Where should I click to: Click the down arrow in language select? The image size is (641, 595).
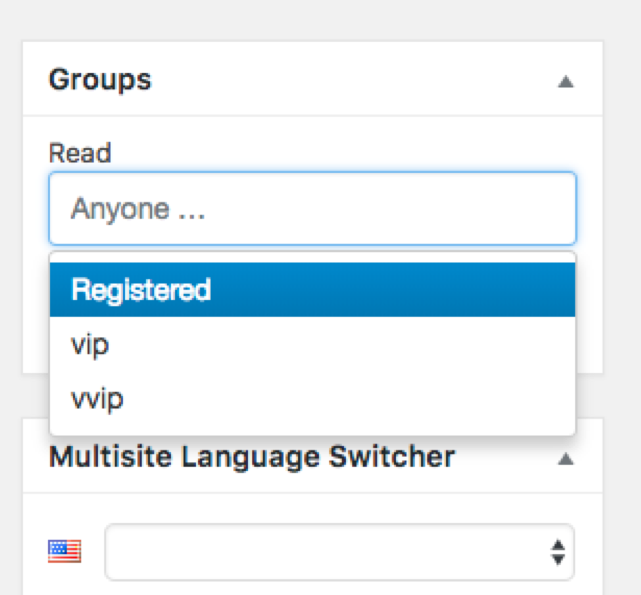pos(558,559)
